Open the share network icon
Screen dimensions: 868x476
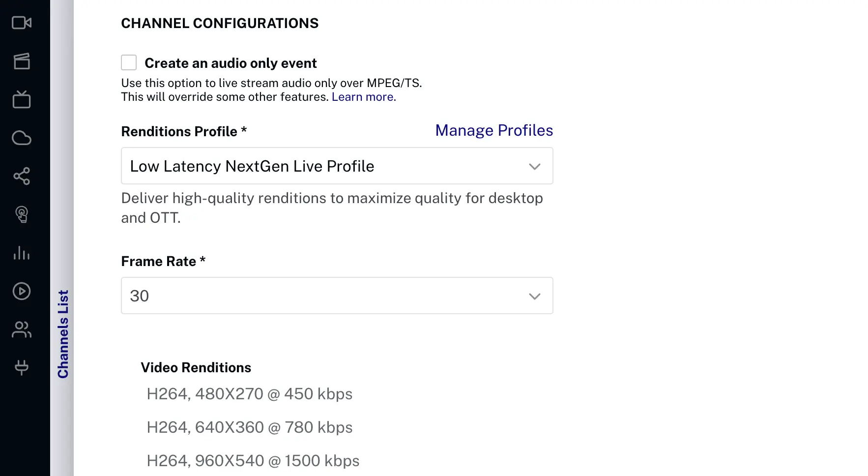click(22, 176)
